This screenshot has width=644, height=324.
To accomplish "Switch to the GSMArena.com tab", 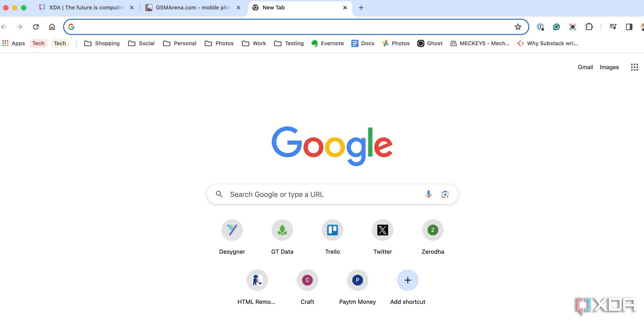I will (x=193, y=8).
